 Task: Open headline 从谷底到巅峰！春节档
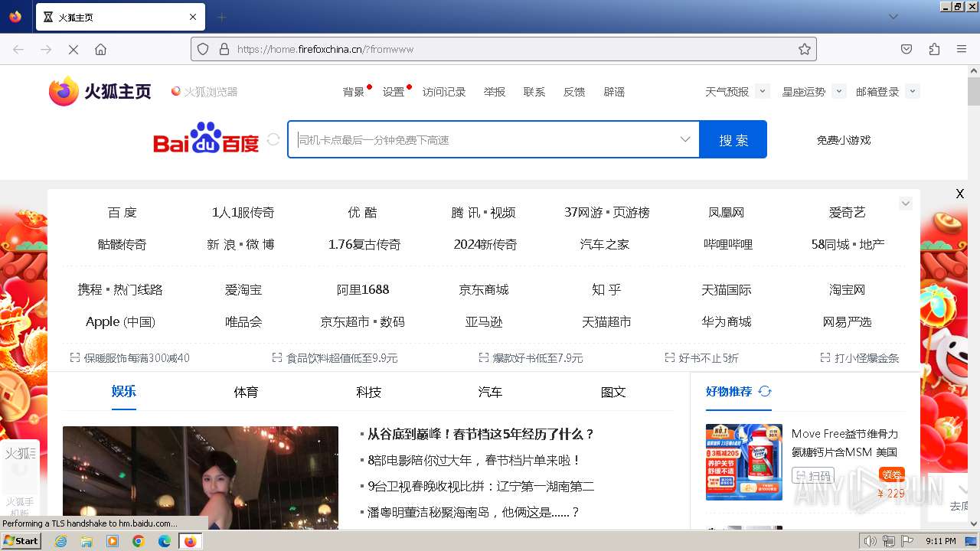click(x=481, y=434)
